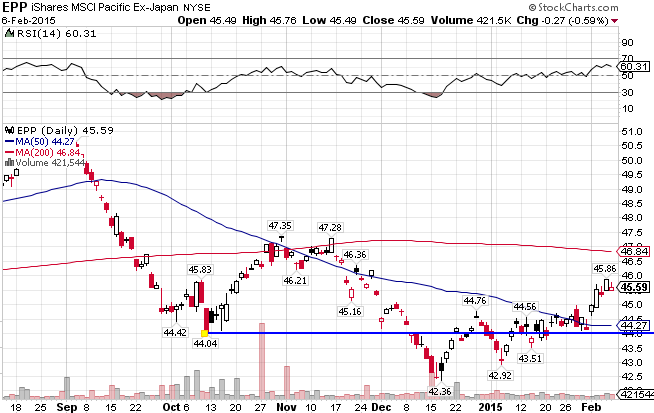The height and width of the screenshot is (413, 654).
Task: Click the 6-Feb-2015 date label
Action: [28, 20]
